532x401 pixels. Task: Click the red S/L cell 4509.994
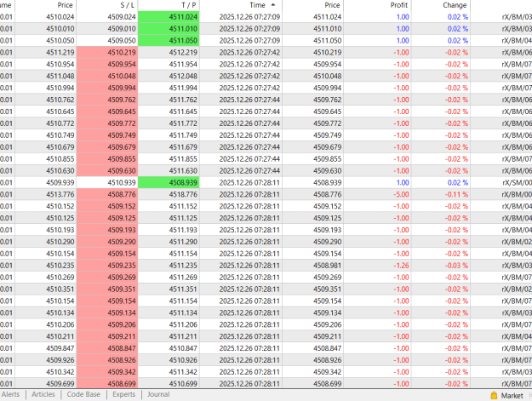tap(107, 88)
